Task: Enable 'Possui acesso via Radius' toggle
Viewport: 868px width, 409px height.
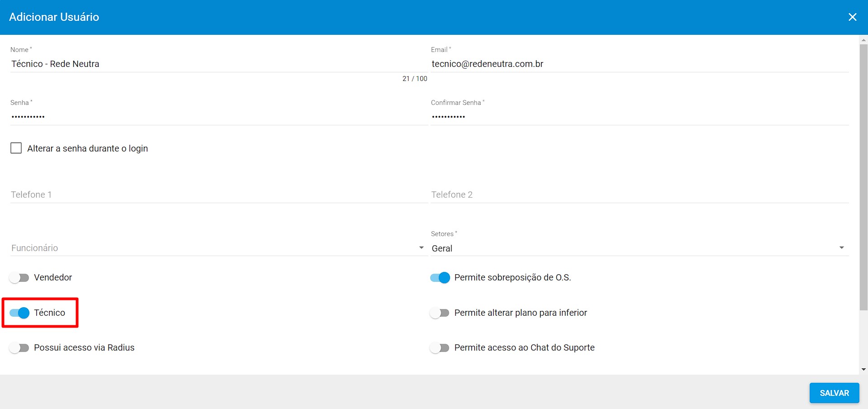Action: 19,348
